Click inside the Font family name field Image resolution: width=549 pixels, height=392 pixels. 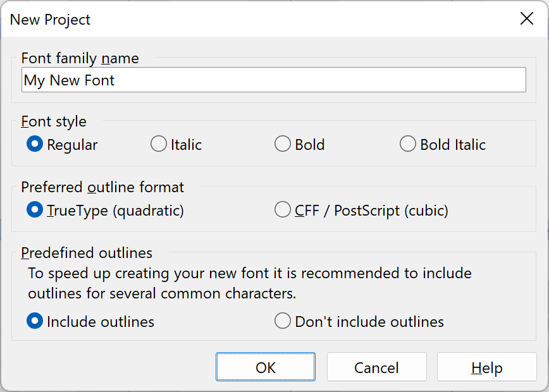coord(316,80)
